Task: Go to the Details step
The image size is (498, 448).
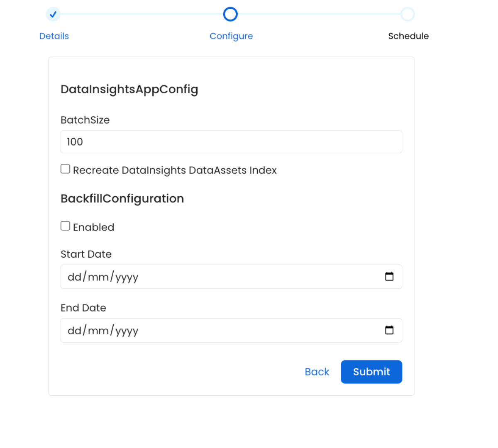Action: 54,36
